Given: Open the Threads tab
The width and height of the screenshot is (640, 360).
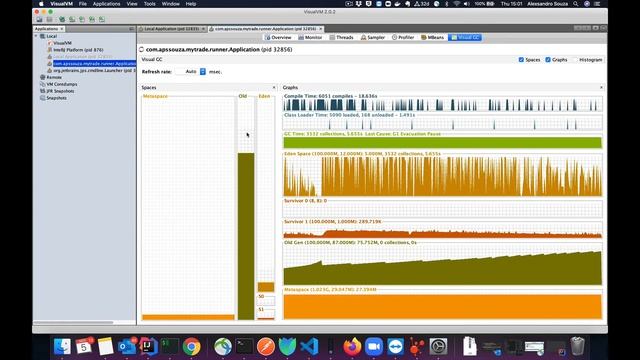Looking at the screenshot, I should tap(341, 38).
